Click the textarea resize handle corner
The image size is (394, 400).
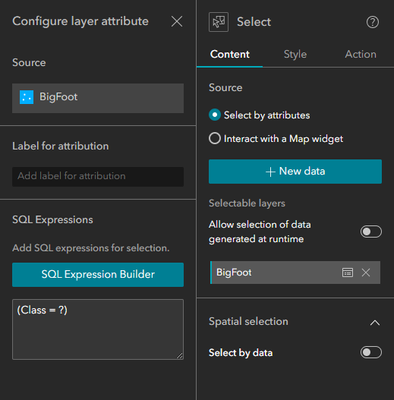pyautogui.click(x=180, y=356)
